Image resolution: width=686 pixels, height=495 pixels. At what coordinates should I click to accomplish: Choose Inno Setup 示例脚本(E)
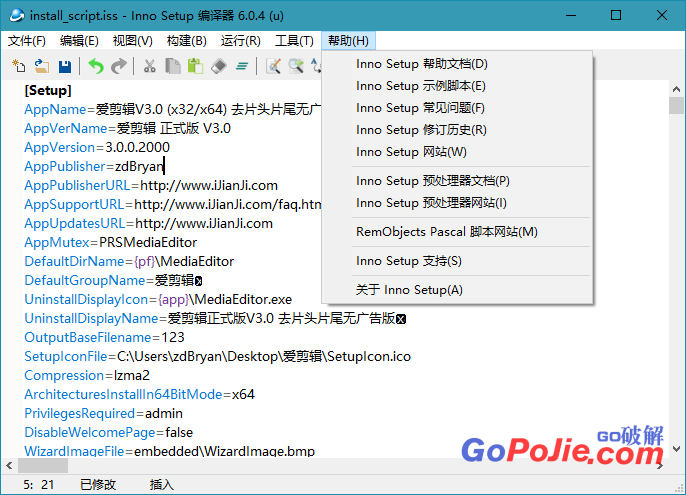pos(457,86)
